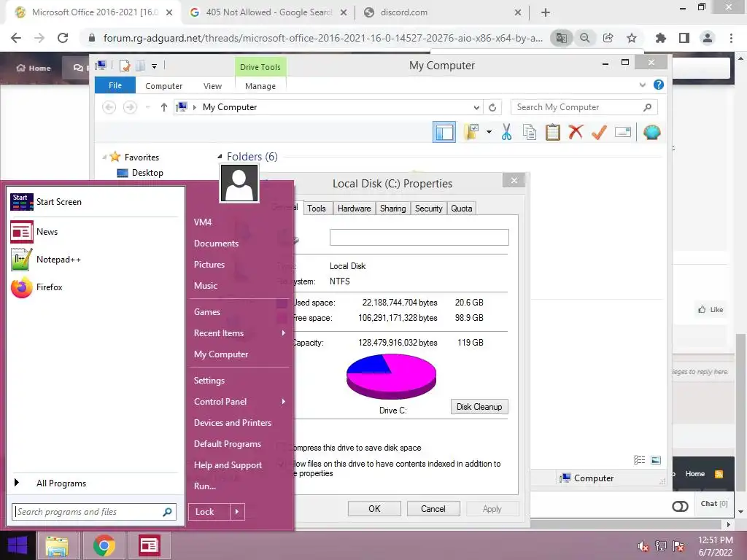The image size is (747, 560).
Task: Click the envelope Email icon in toolbar
Action: (x=623, y=132)
